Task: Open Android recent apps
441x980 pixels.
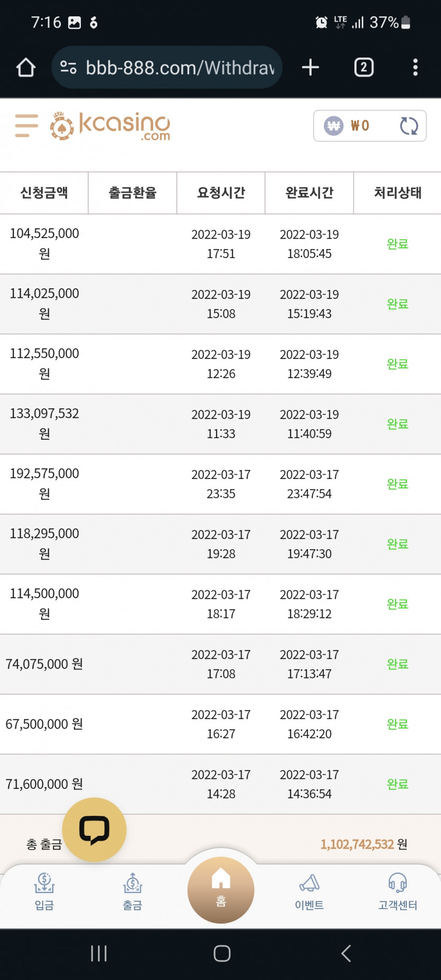Action: (99, 954)
